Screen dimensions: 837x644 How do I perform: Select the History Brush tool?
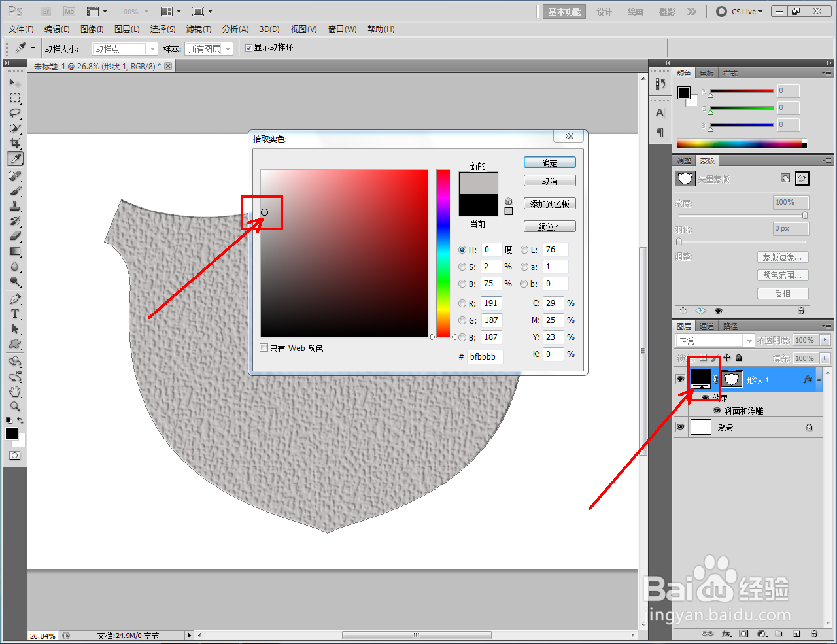(15, 221)
